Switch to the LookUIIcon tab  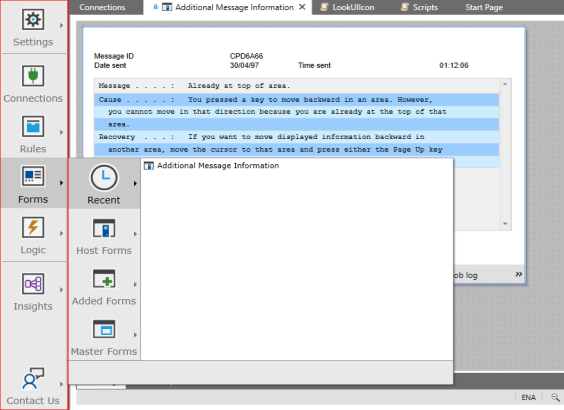(x=347, y=7)
